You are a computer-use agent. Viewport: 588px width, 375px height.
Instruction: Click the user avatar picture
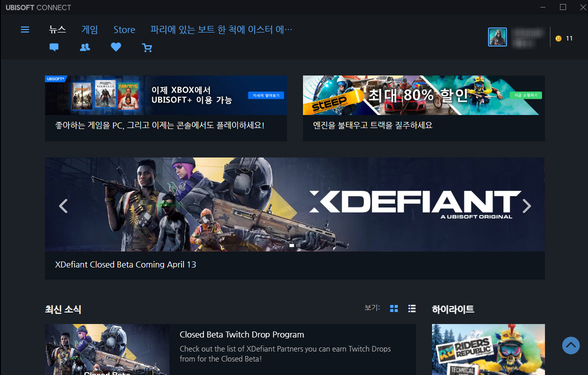(497, 37)
